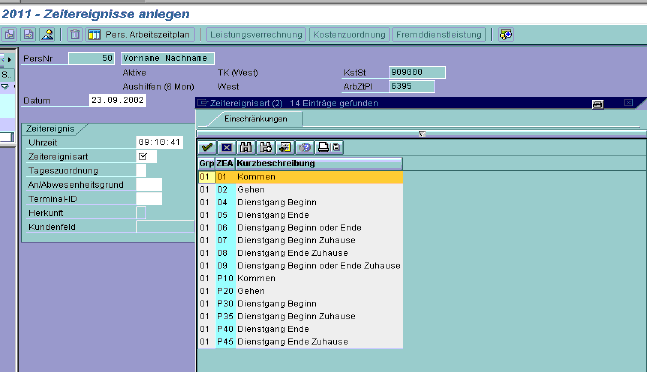The width and height of the screenshot is (647, 372).
Task: Select row P35 Dienstgang Beginn Zuhause
Action: pos(300,316)
